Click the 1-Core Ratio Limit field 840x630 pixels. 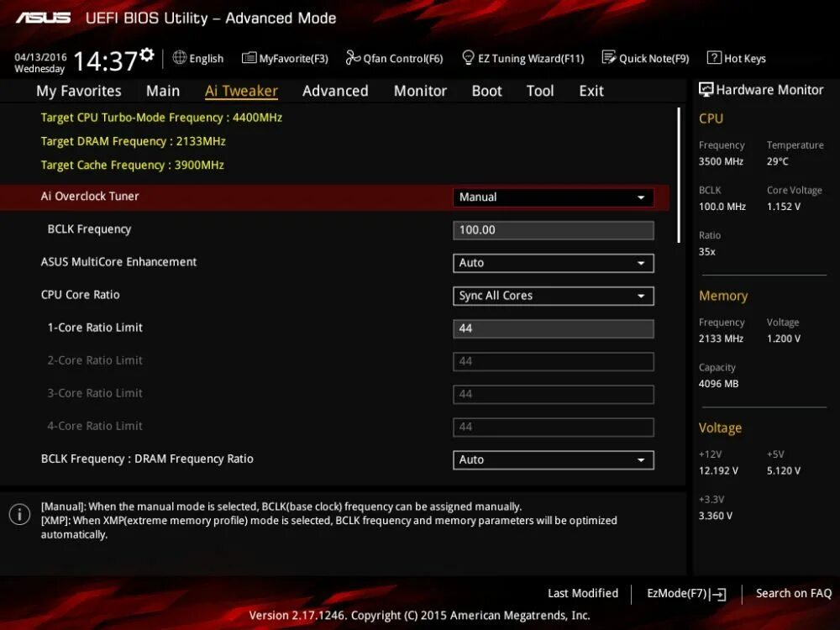click(554, 328)
